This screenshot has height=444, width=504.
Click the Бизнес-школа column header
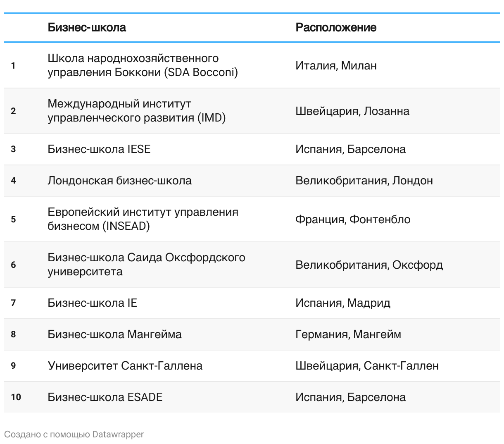click(87, 28)
